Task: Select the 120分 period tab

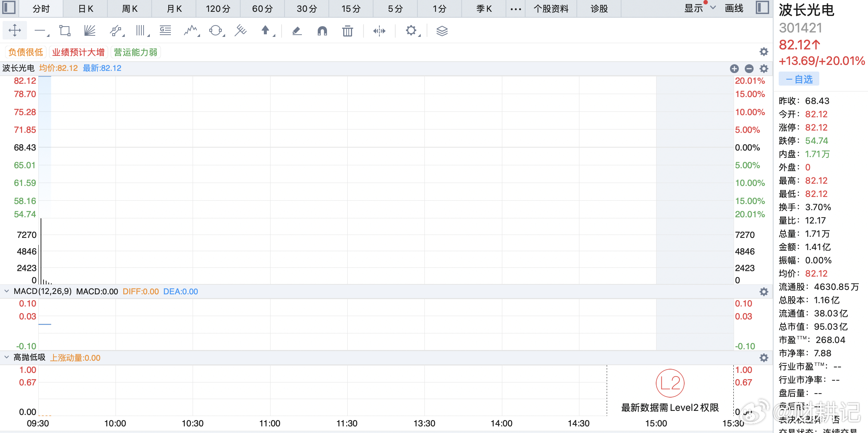Action: coord(218,8)
